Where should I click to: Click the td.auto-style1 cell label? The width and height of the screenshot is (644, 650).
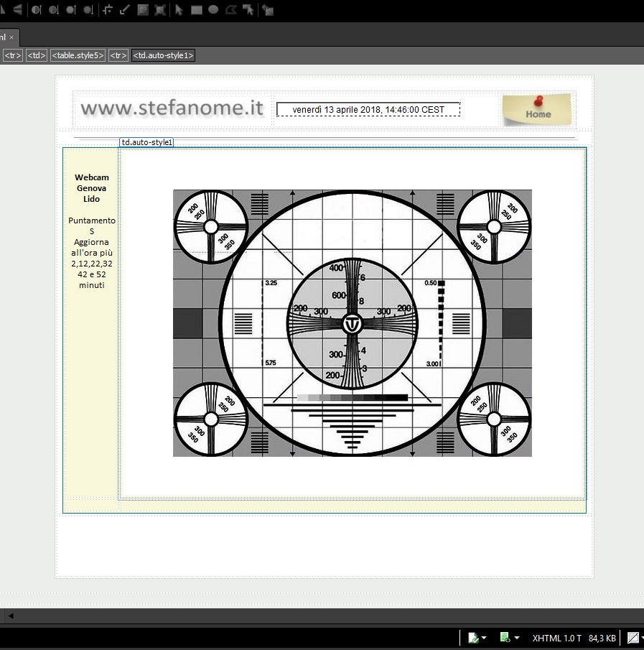pos(146,142)
